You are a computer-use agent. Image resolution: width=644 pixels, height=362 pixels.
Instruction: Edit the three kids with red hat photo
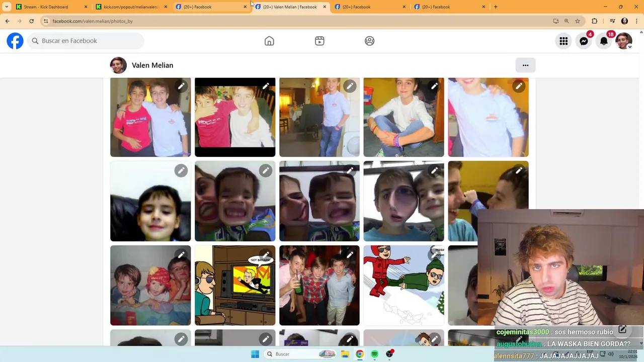coord(181,255)
